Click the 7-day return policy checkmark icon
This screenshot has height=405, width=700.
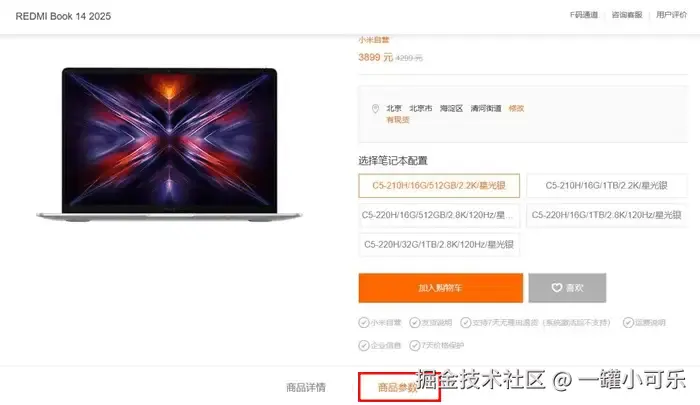click(466, 322)
